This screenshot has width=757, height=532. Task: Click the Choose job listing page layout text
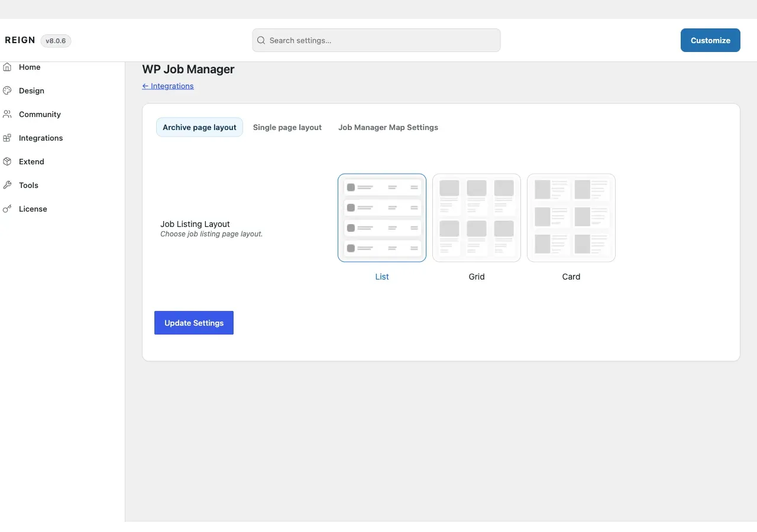click(x=211, y=234)
